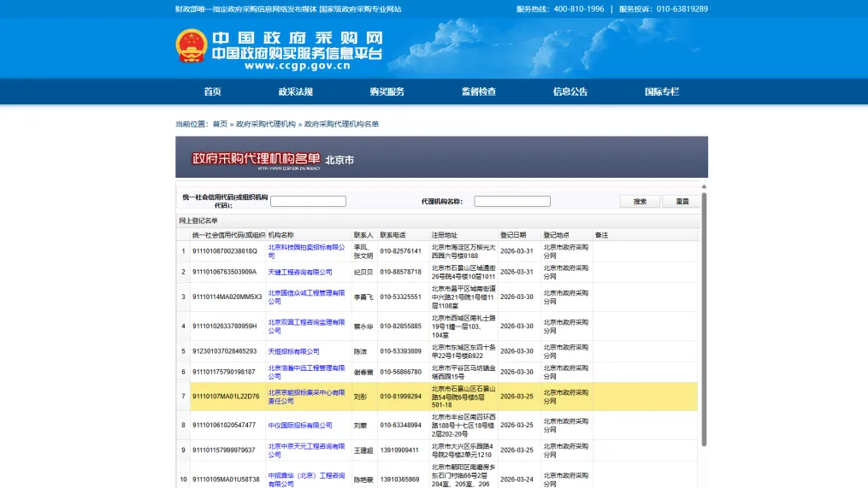This screenshot has height=488, width=868.
Task: Click phone number 010-81999294
Action: [x=401, y=397]
